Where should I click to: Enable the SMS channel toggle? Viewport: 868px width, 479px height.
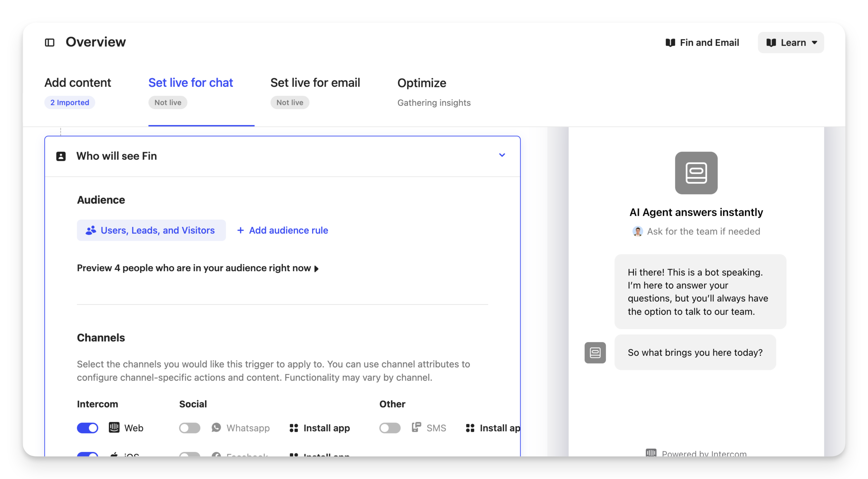pyautogui.click(x=390, y=428)
